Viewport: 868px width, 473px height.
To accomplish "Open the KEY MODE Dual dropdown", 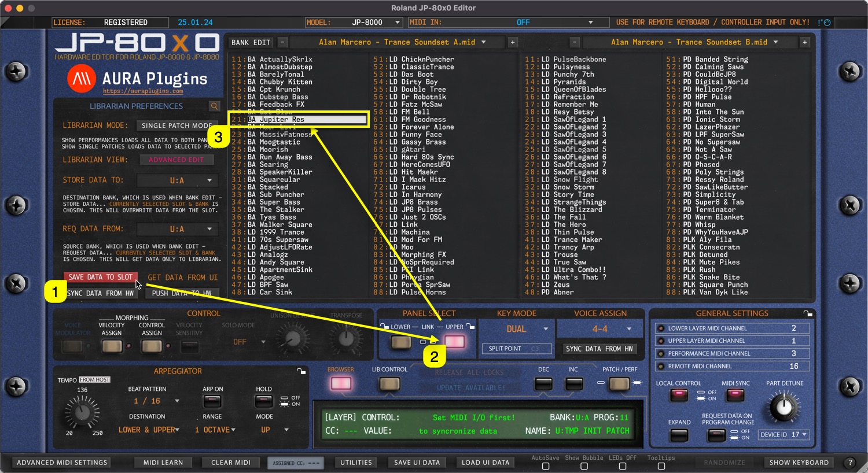I will tap(517, 329).
